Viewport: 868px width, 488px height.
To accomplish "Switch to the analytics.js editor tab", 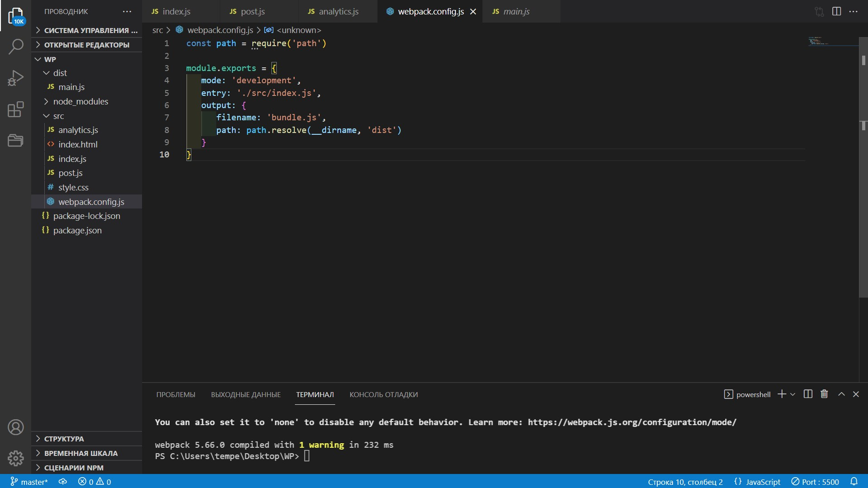I will point(338,11).
